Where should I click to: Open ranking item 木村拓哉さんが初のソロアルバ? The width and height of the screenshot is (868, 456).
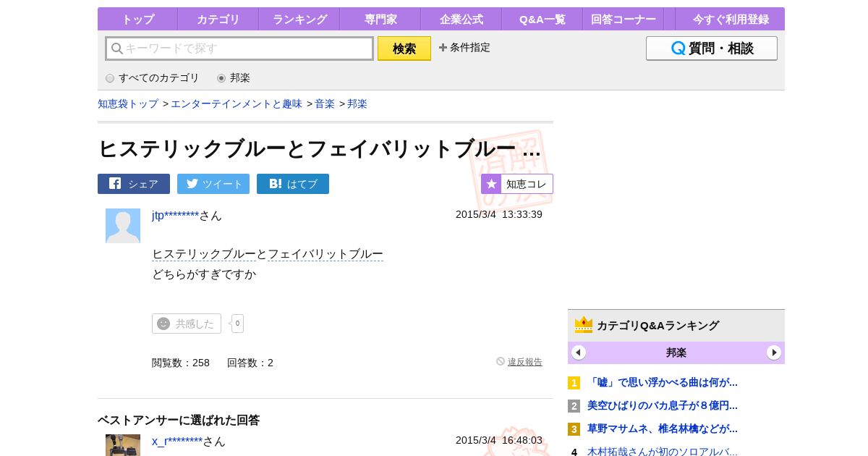point(663,452)
